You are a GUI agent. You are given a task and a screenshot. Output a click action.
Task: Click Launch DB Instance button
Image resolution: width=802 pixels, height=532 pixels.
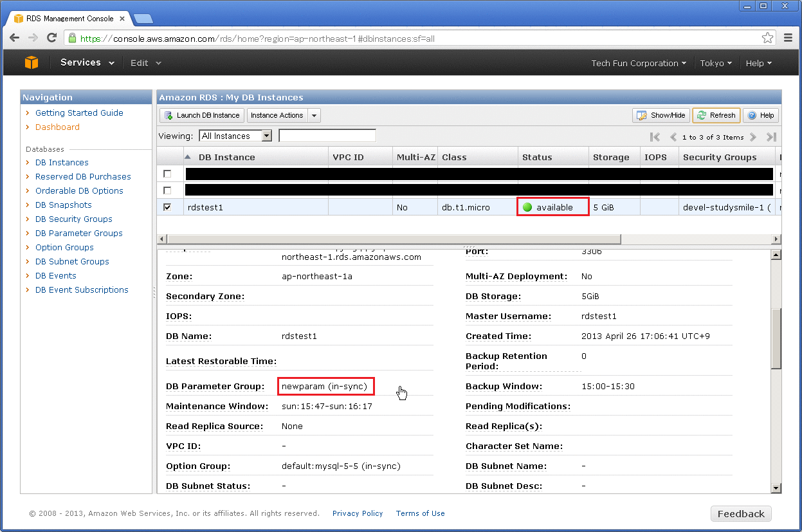pos(202,115)
